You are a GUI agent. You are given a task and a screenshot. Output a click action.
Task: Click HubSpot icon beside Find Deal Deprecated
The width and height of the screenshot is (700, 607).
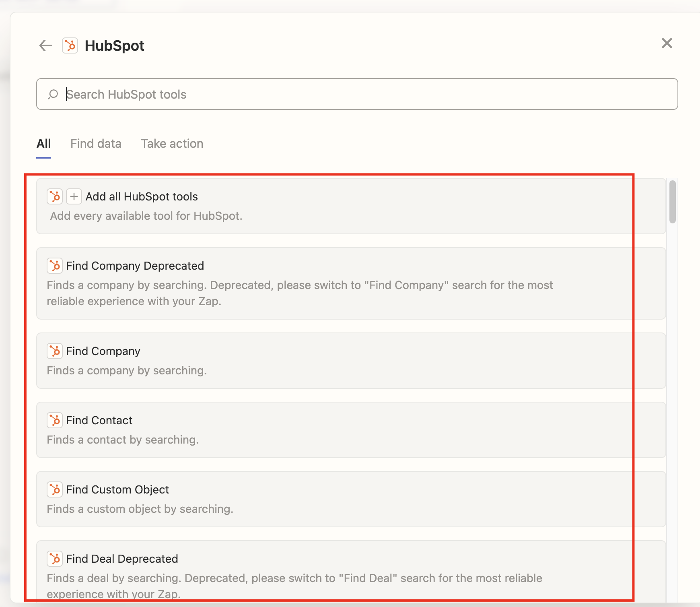(x=55, y=559)
